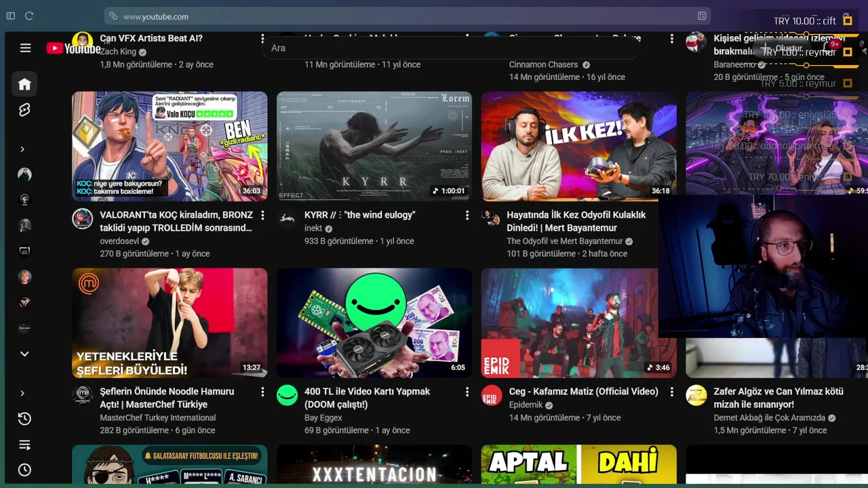Open Zafer Algöz ve Can Yılmaz title
Screen dimensions: 868x488
[778, 398]
